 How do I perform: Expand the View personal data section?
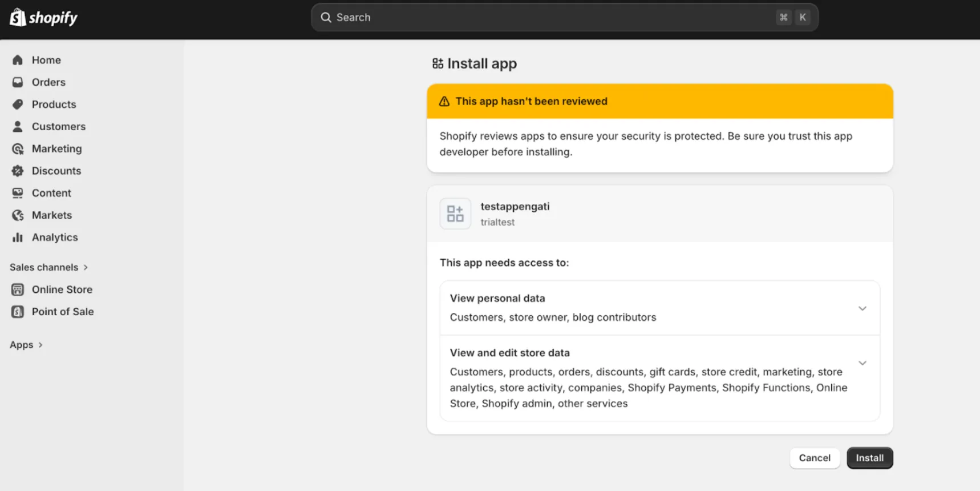(862, 308)
